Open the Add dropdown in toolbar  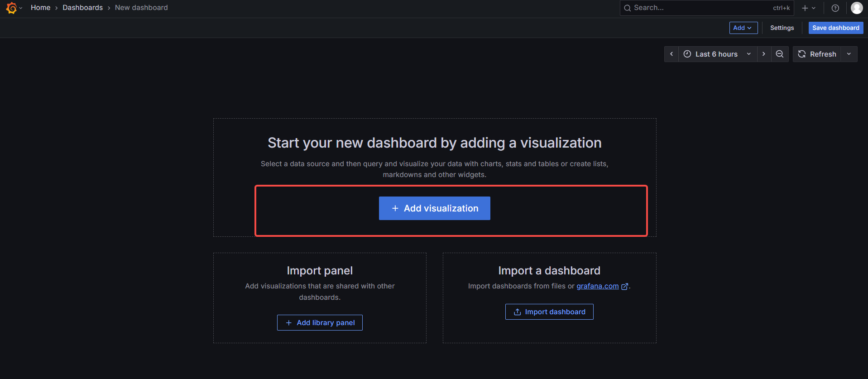coord(743,28)
